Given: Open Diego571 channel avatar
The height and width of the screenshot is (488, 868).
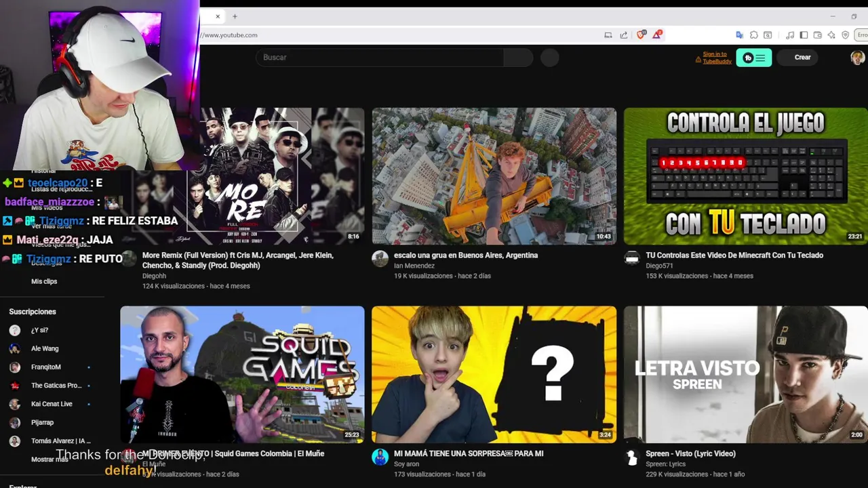Looking at the screenshot, I should [632, 258].
